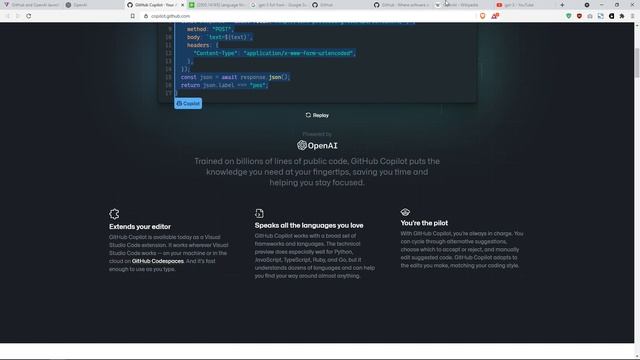
Task: Click the black square extension icon
Action: tap(611, 16)
